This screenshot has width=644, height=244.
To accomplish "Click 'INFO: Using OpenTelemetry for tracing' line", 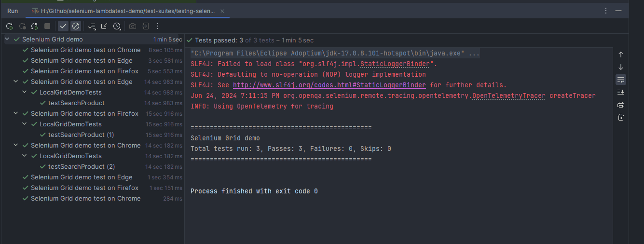I will click(262, 107).
